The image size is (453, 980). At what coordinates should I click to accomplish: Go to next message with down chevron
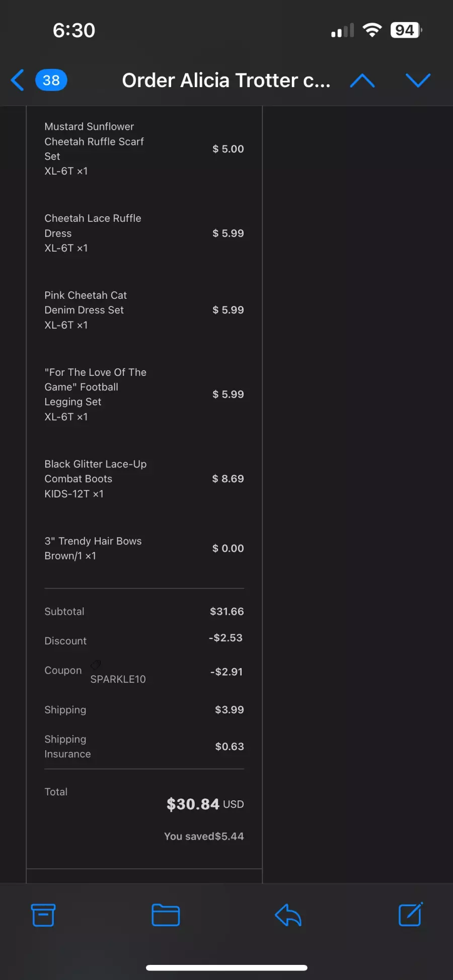coord(418,80)
